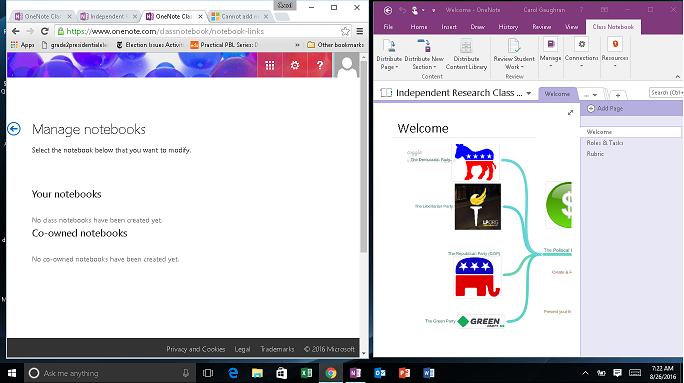
Task: Open Windows Start menu
Action: coord(12,373)
